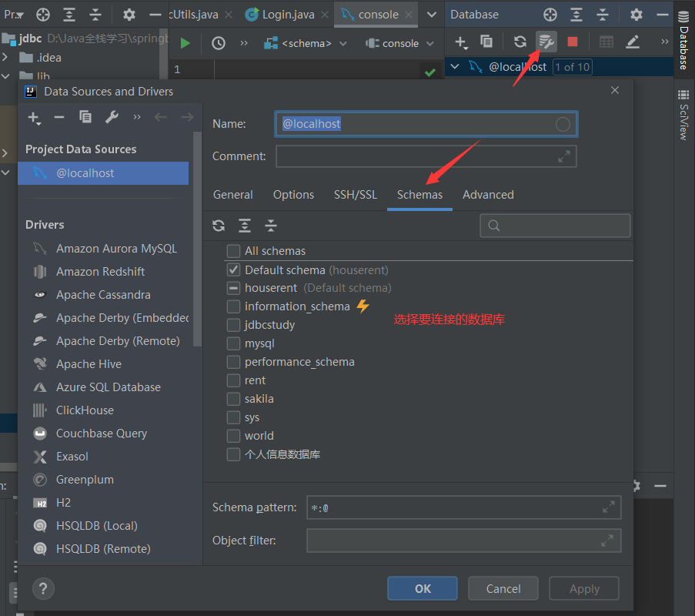The height and width of the screenshot is (616, 695).
Task: Add a data source in dialog toolbar
Action: tap(34, 118)
